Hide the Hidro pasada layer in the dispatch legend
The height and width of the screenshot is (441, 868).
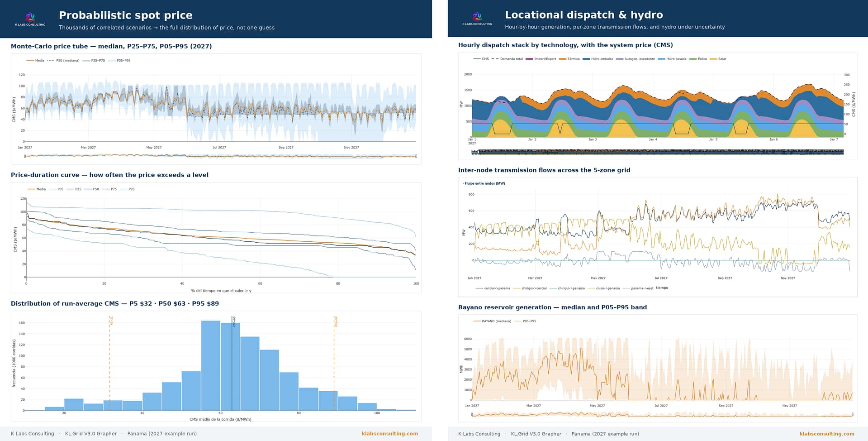coord(672,59)
